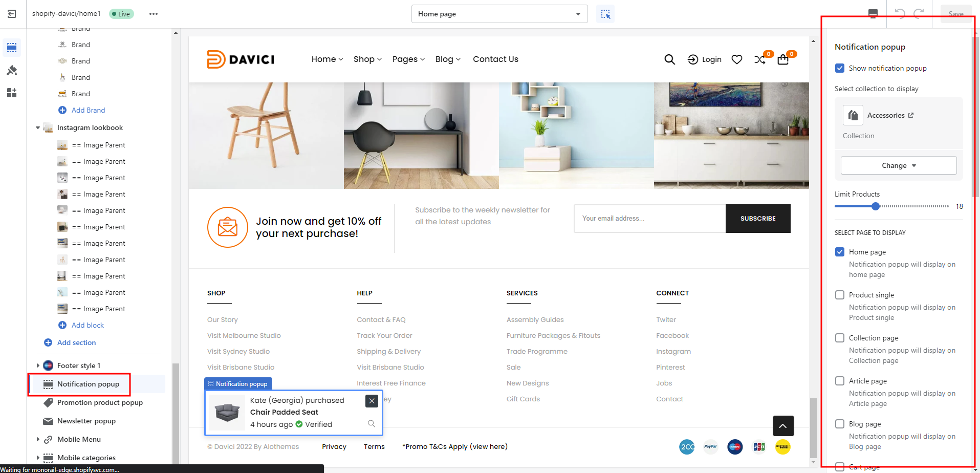
Task: Uncheck Show notification popup
Action: [840, 68]
